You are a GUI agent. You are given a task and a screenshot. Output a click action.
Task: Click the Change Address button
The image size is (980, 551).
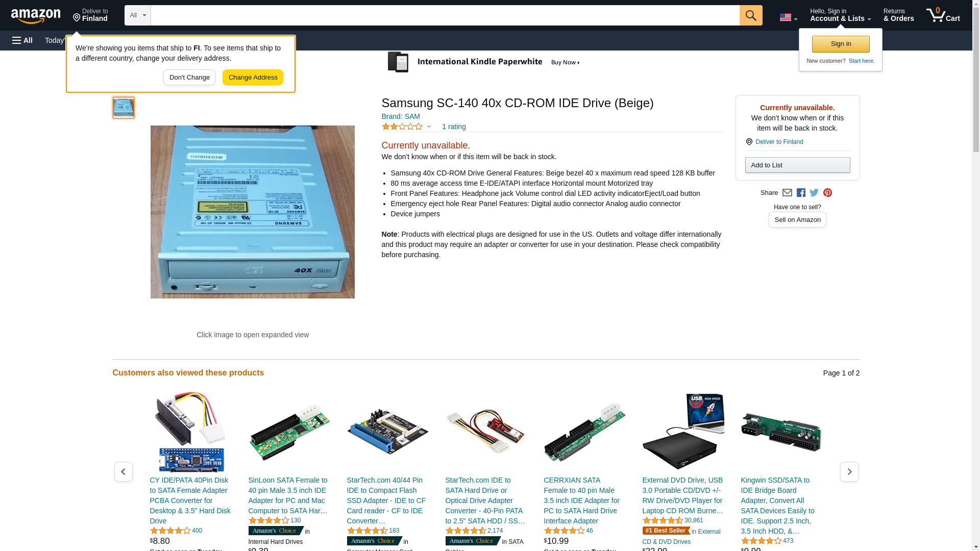[x=253, y=78]
